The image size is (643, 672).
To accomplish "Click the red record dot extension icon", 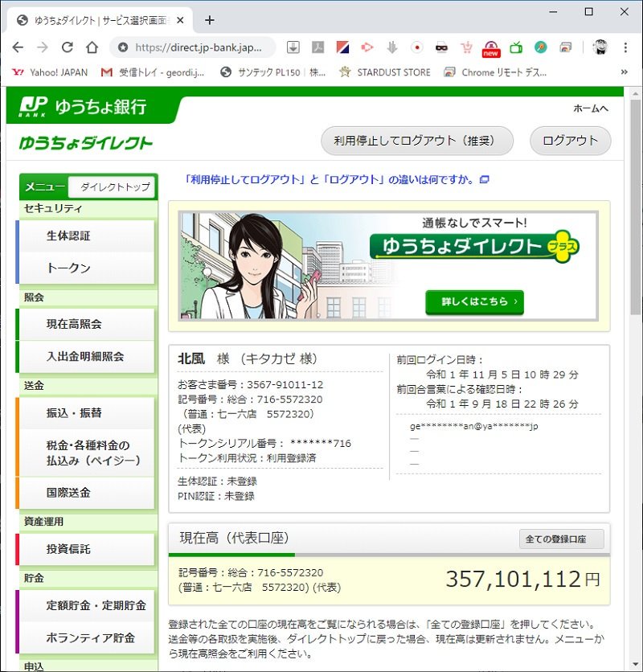I will 416,47.
